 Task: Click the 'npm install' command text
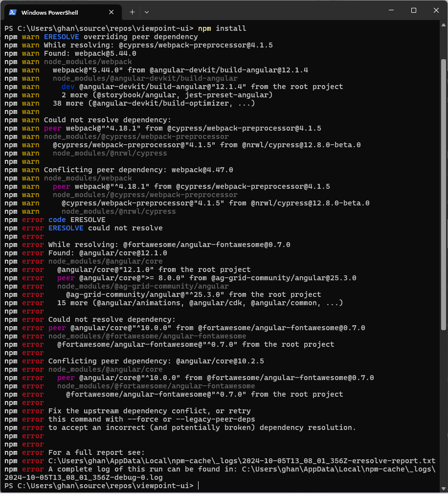click(x=222, y=28)
